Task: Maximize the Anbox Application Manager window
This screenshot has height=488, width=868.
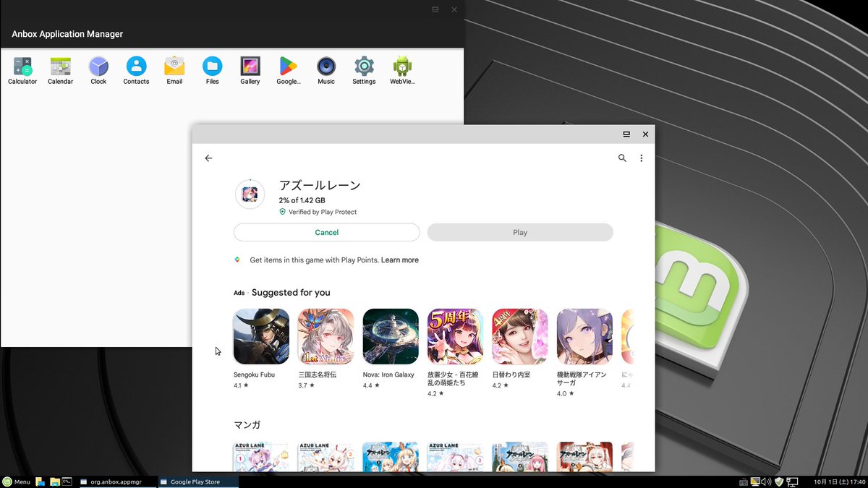Action: tap(435, 9)
